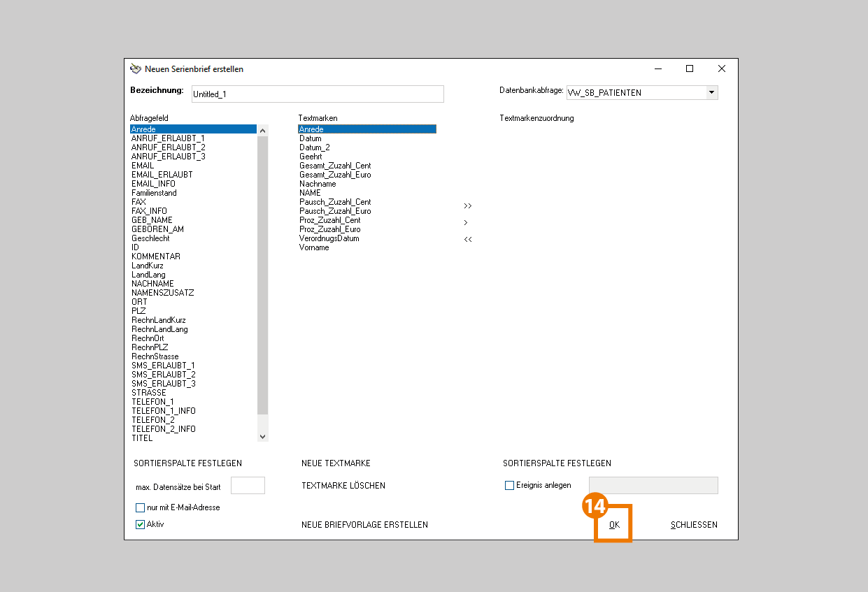This screenshot has width=868, height=592.
Task: Click the OK button
Action: pos(613,525)
